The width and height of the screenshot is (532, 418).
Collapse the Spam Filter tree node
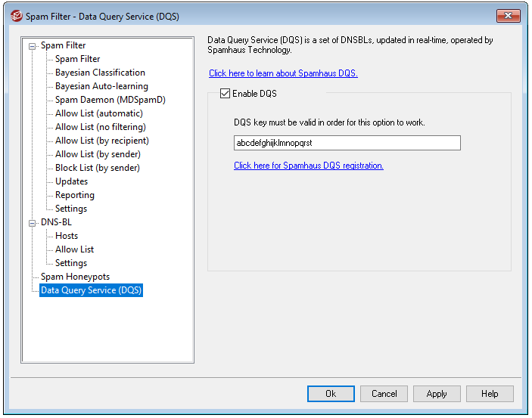click(33, 46)
